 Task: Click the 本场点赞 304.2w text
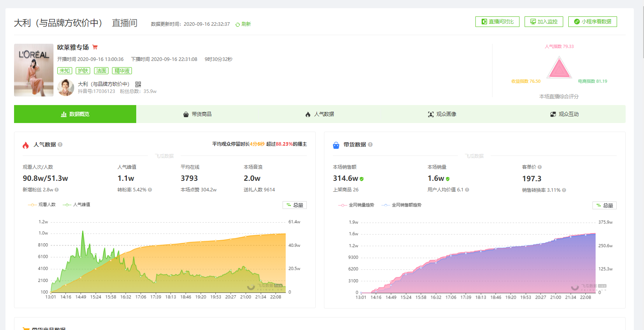coord(198,190)
